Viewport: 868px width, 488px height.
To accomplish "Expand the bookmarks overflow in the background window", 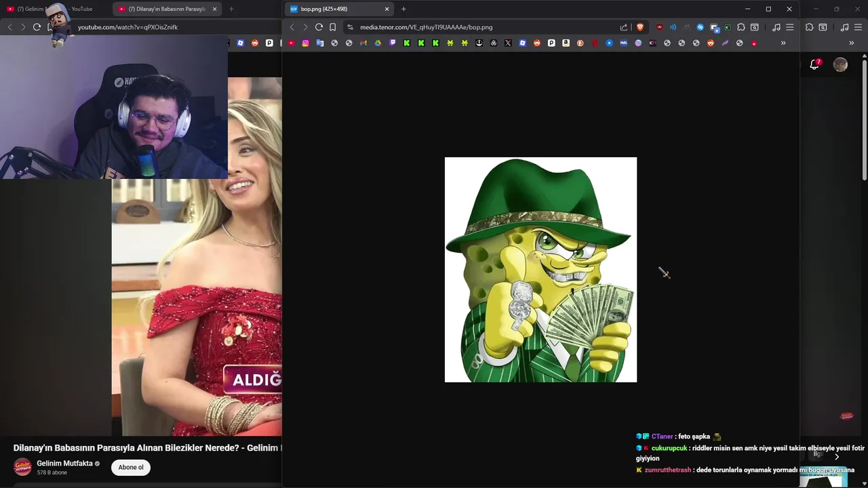I will pos(852,43).
